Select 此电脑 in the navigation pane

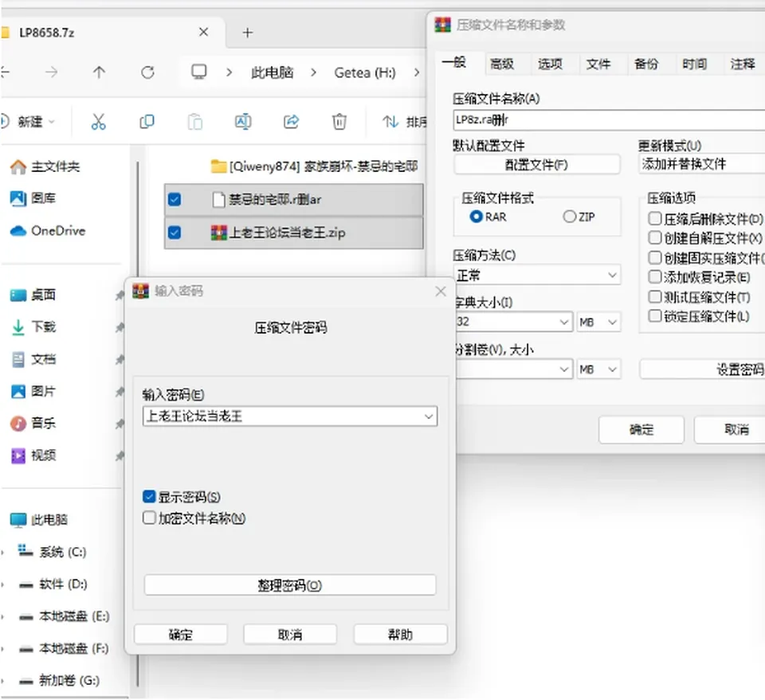point(38,520)
